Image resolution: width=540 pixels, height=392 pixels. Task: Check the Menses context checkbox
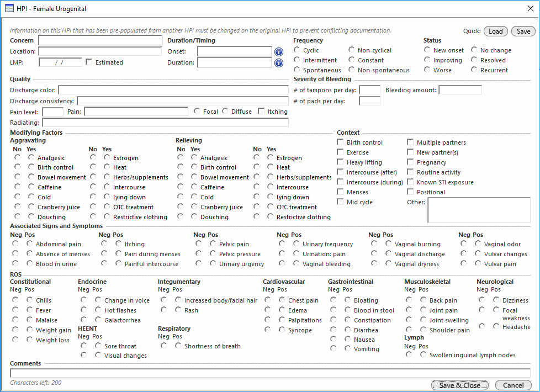[340, 192]
